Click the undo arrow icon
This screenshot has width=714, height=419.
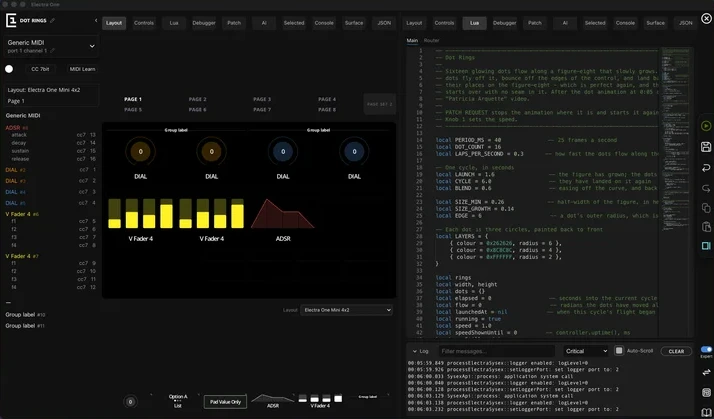click(x=706, y=168)
